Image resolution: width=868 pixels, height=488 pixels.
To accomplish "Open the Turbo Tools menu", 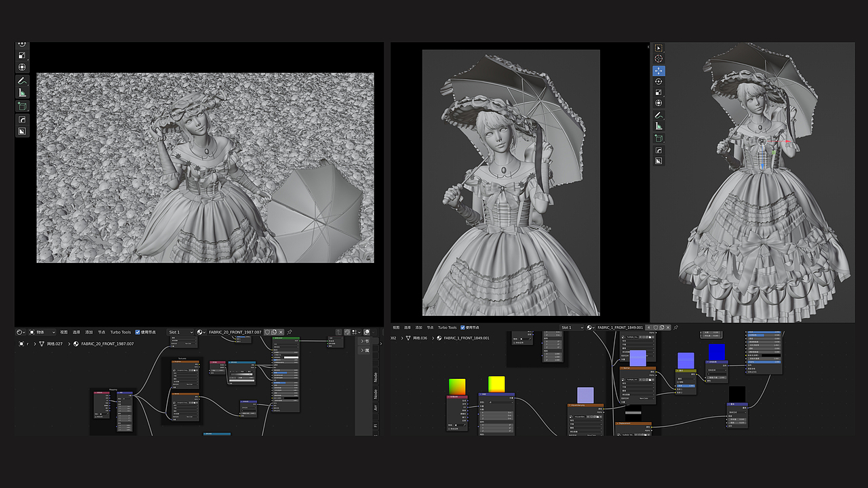I will tap(121, 331).
